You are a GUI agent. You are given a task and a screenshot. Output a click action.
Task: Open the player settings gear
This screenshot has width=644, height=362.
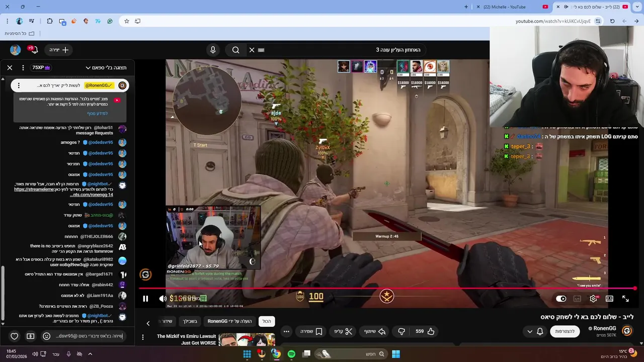pos(593,299)
